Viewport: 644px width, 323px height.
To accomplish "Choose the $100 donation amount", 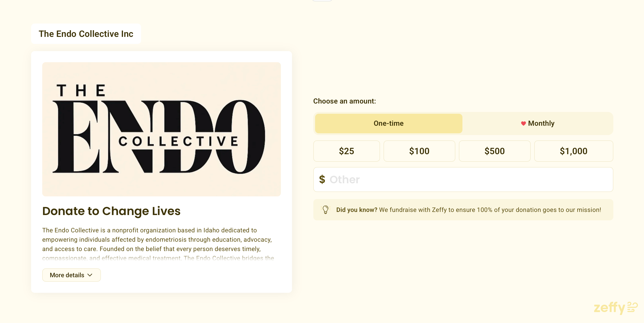I will click(419, 151).
